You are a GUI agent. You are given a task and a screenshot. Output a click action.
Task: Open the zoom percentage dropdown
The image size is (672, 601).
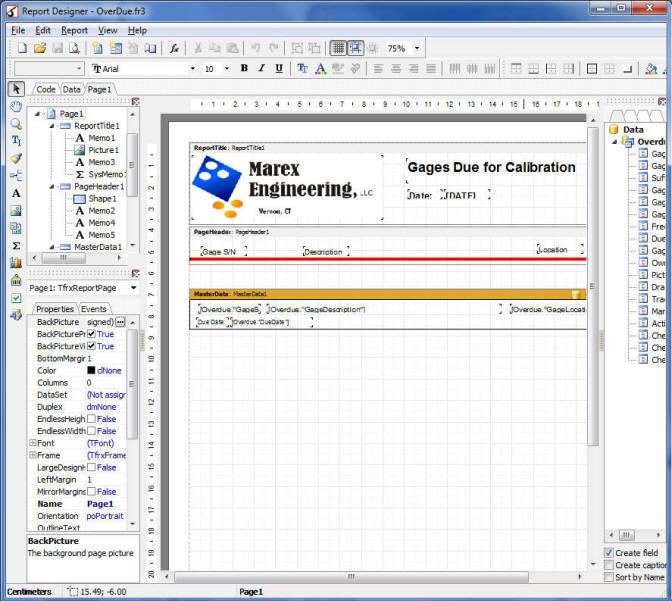click(417, 48)
